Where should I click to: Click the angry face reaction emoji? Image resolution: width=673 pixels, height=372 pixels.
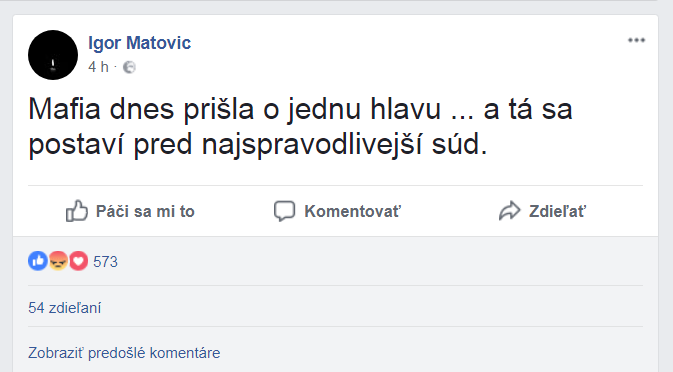(58, 261)
